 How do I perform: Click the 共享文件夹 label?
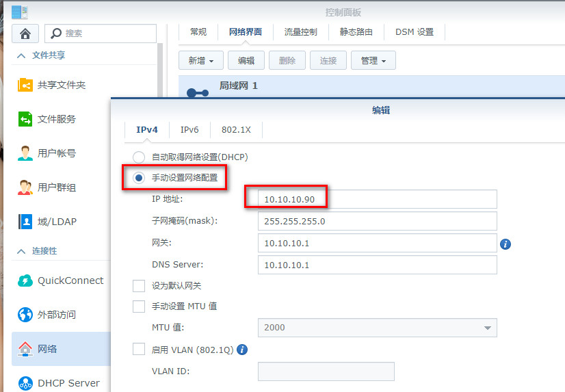pyautogui.click(x=62, y=85)
